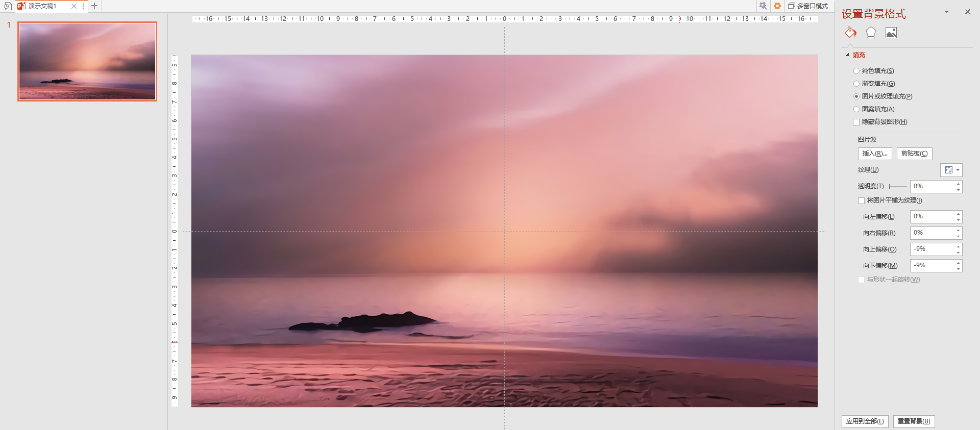The height and width of the screenshot is (430, 980).
Task: Open the three-dot menu on 演示文稿1 tab
Action: click(x=83, y=6)
